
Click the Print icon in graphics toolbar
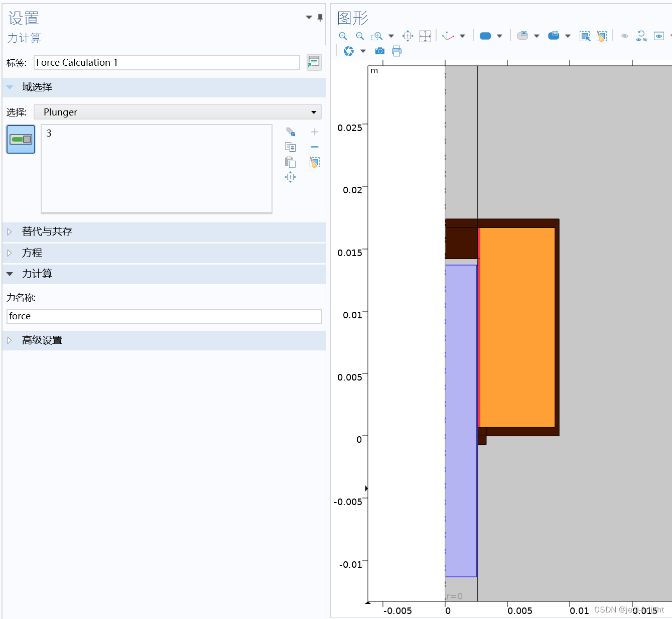pos(397,51)
